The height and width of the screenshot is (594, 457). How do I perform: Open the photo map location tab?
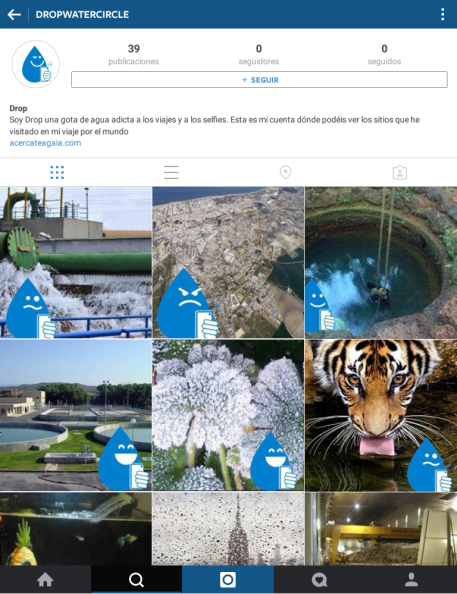(x=285, y=172)
